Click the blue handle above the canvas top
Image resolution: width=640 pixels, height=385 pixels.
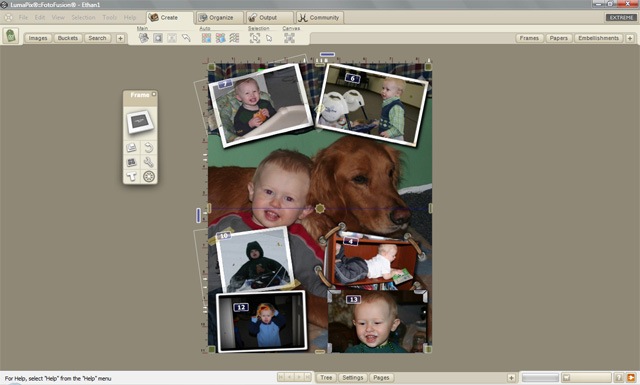pos(327,54)
